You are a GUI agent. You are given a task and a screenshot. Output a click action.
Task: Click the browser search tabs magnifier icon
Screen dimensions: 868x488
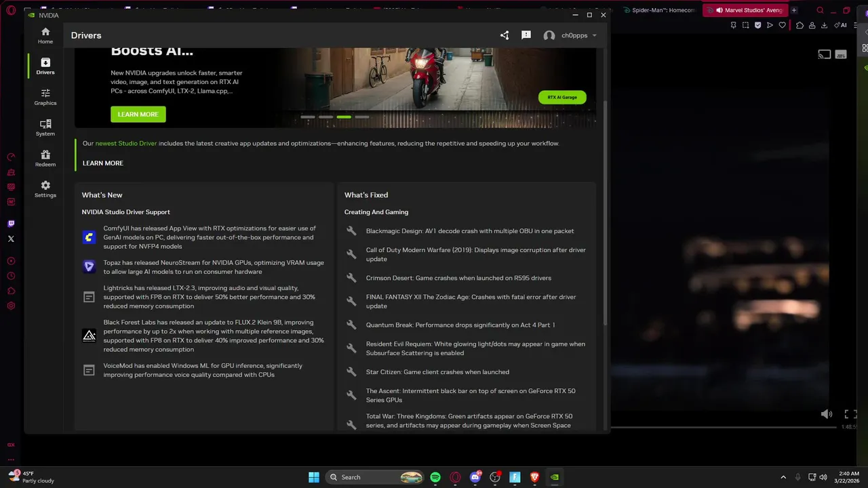(x=821, y=10)
